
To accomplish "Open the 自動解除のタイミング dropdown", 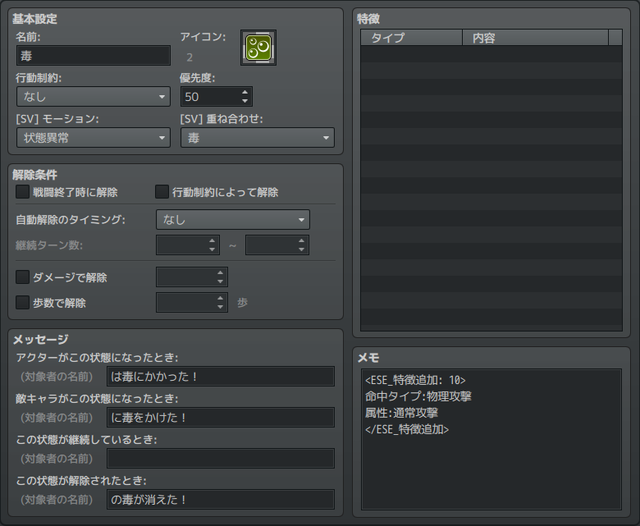I will coord(233,220).
